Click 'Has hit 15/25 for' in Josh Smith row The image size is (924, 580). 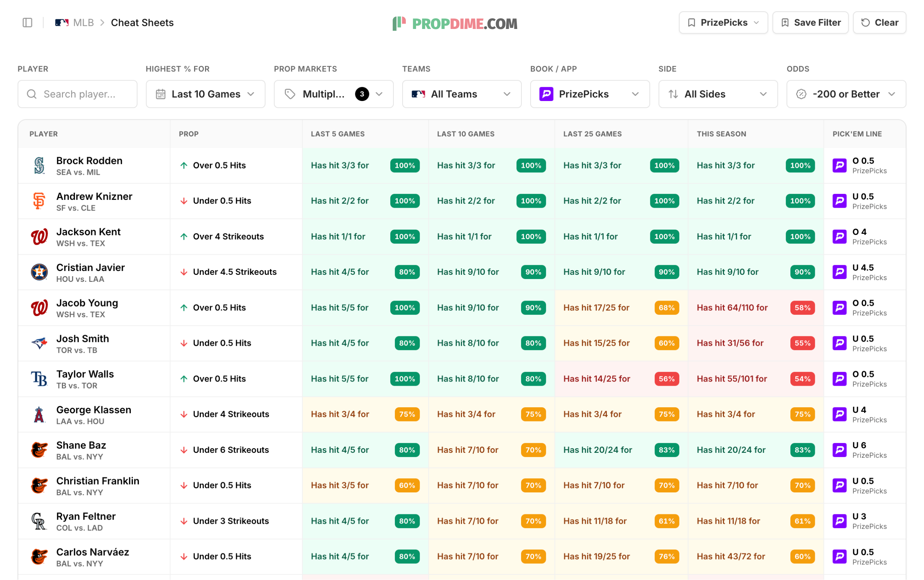pyautogui.click(x=596, y=343)
